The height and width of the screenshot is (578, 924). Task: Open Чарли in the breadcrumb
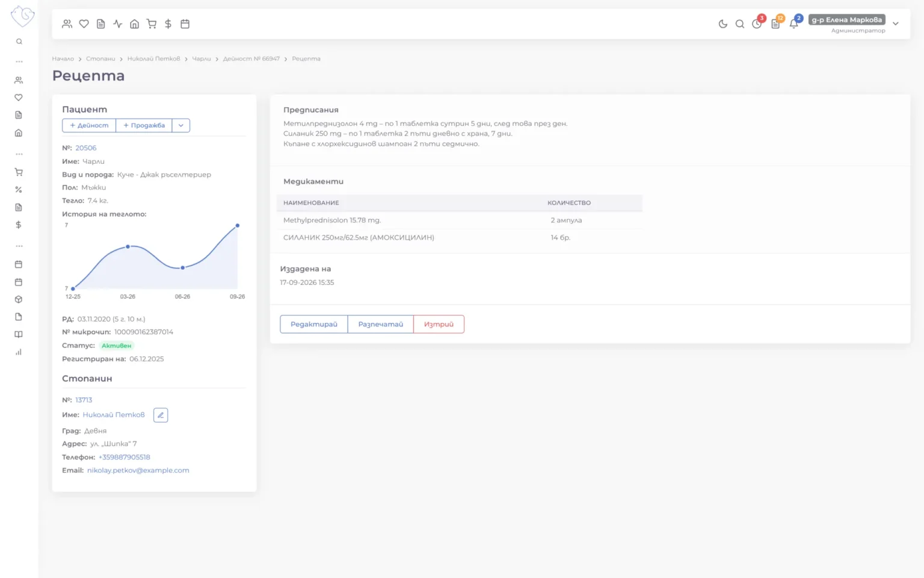click(202, 59)
